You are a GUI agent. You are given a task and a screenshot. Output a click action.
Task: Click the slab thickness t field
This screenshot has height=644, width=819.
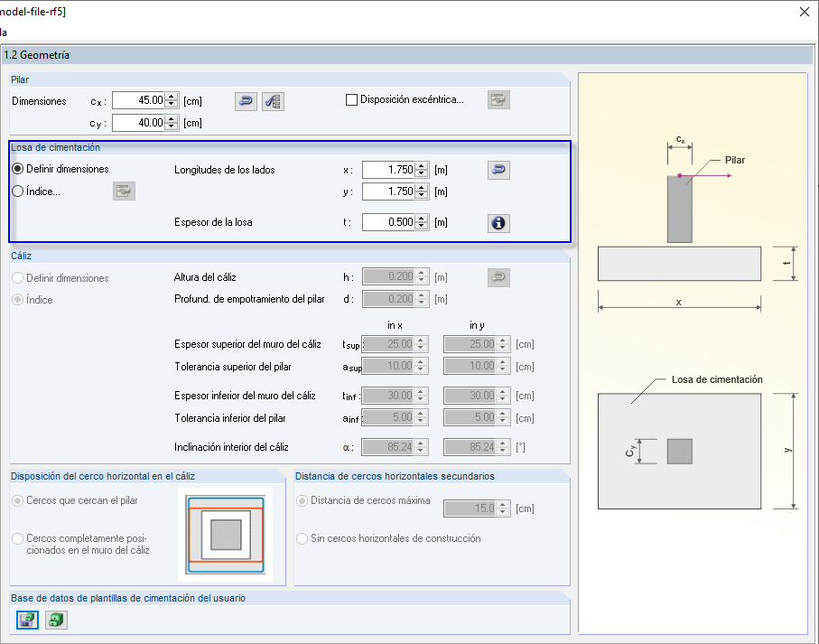click(388, 222)
